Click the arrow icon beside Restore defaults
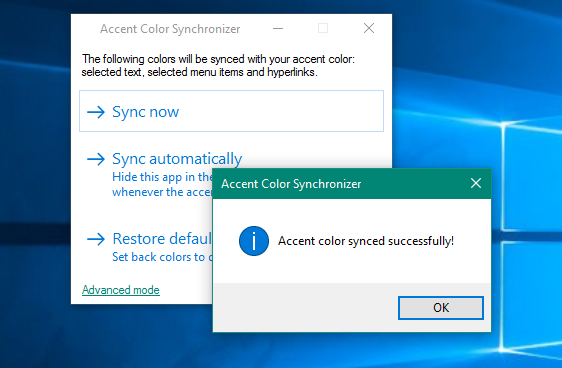 [x=96, y=239]
